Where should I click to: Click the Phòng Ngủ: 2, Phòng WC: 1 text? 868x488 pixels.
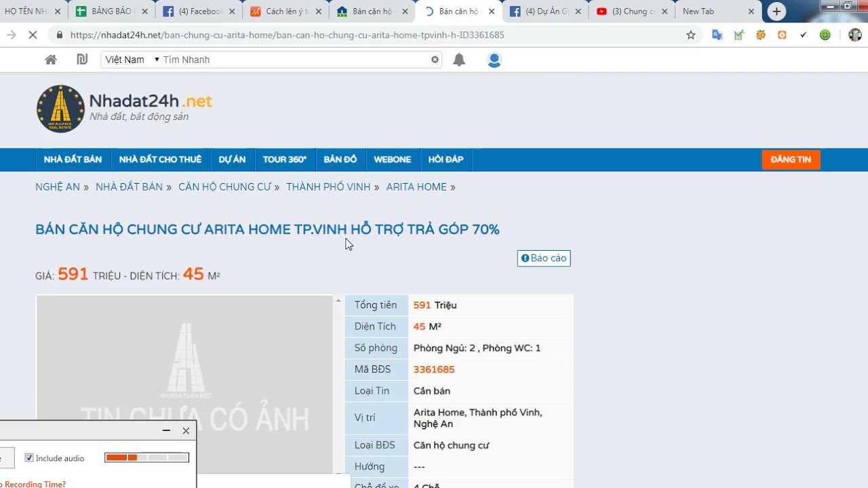(x=477, y=348)
